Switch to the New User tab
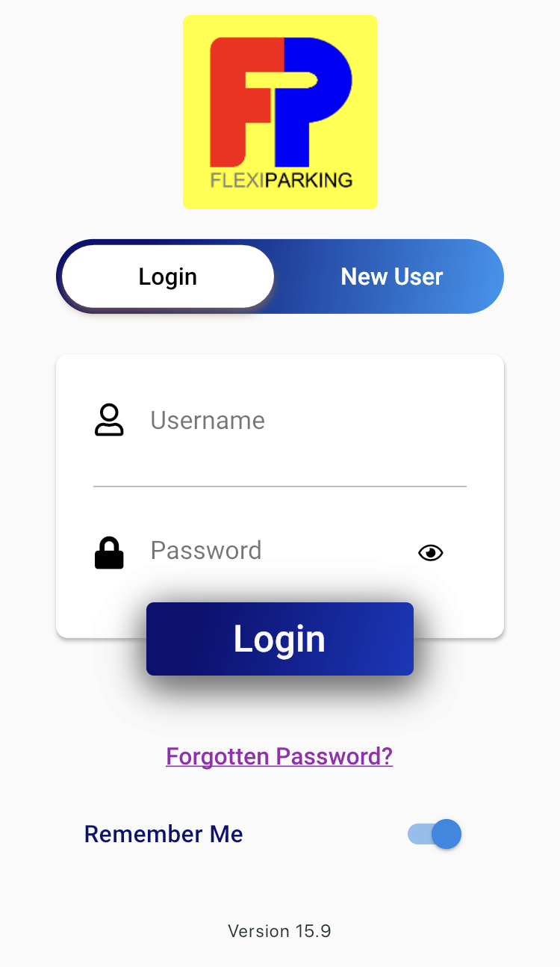Image resolution: width=560 pixels, height=967 pixels. 391,276
